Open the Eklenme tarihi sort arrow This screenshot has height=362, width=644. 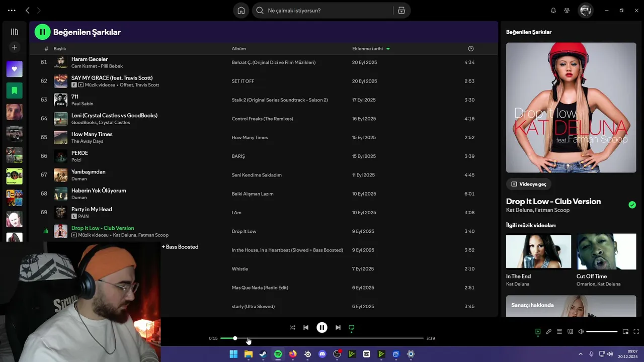point(388,49)
